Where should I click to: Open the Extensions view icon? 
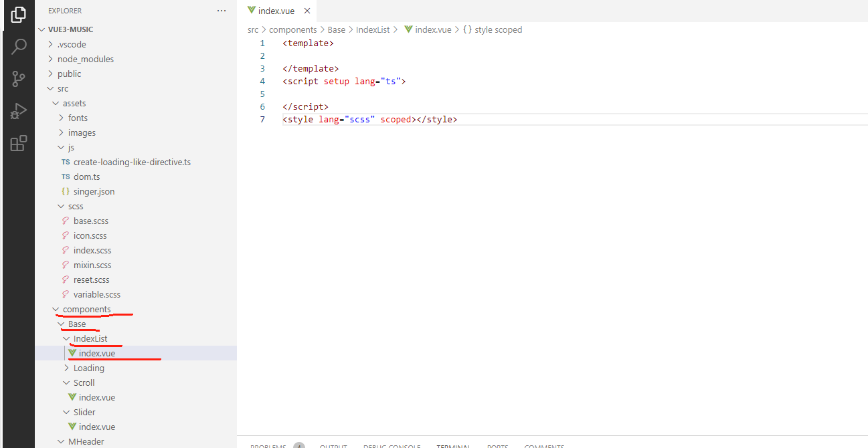coord(19,143)
